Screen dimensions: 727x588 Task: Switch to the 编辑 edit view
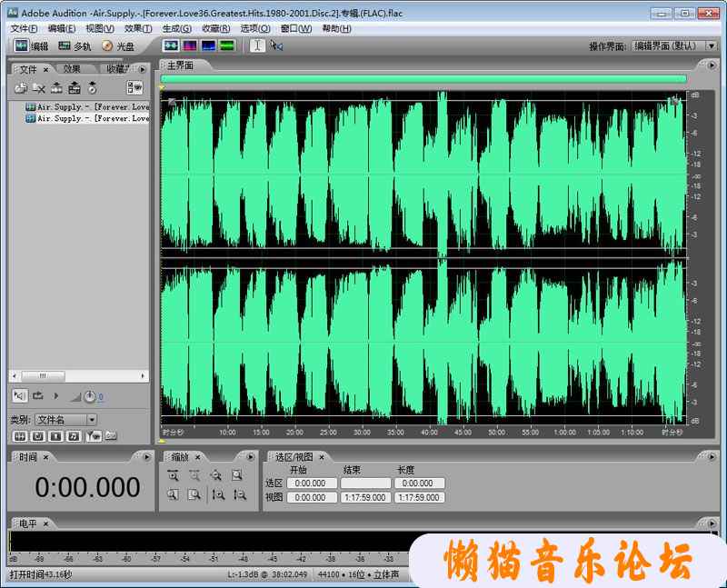tap(31, 46)
